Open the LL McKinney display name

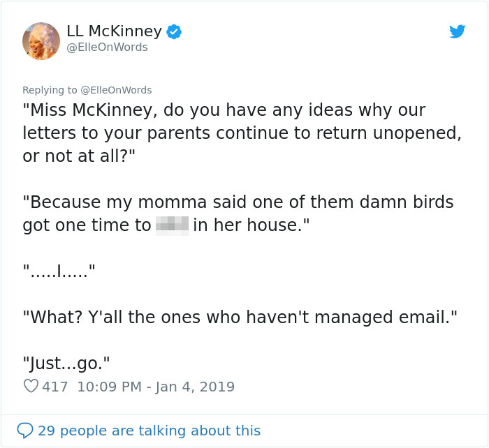tap(114, 31)
